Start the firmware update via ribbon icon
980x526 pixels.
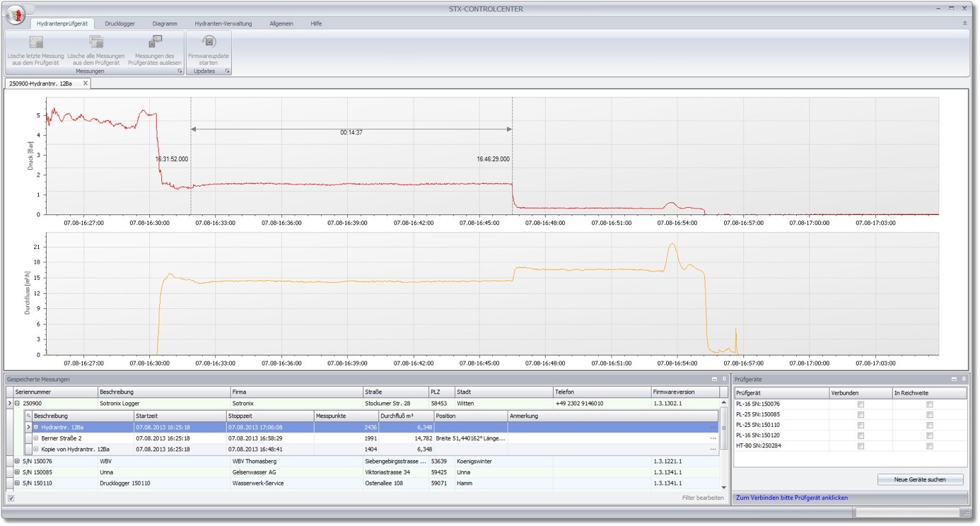[209, 42]
